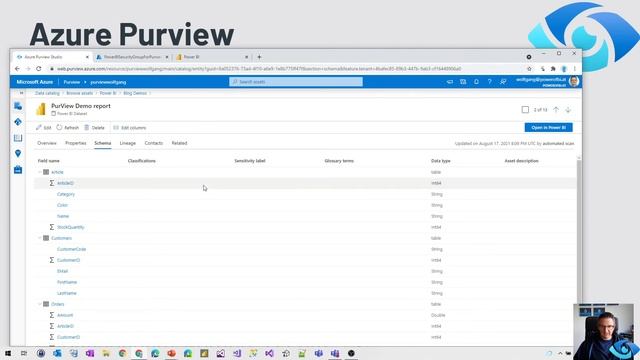Image resolution: width=640 pixels, height=360 pixels.
Task: Open the Category field link
Action: [66, 194]
